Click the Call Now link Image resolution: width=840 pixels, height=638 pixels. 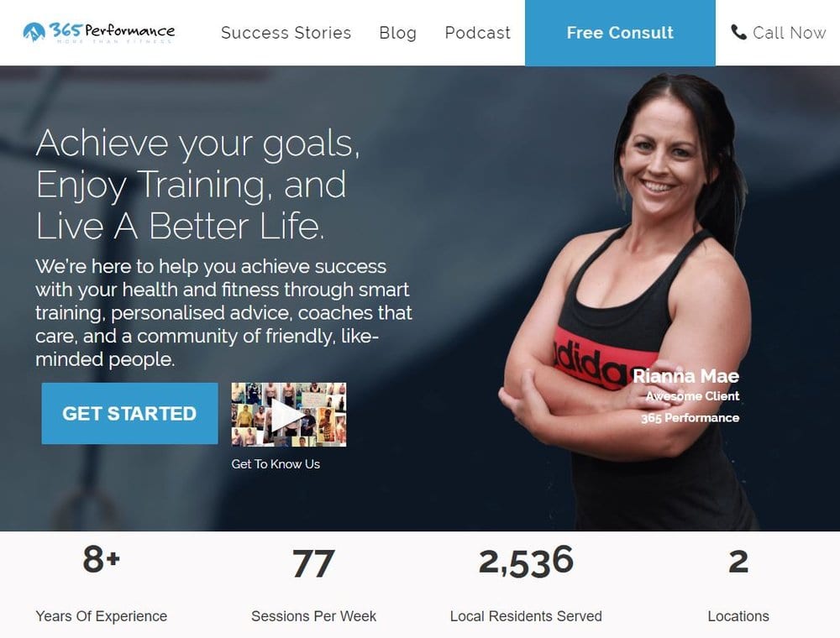click(789, 33)
